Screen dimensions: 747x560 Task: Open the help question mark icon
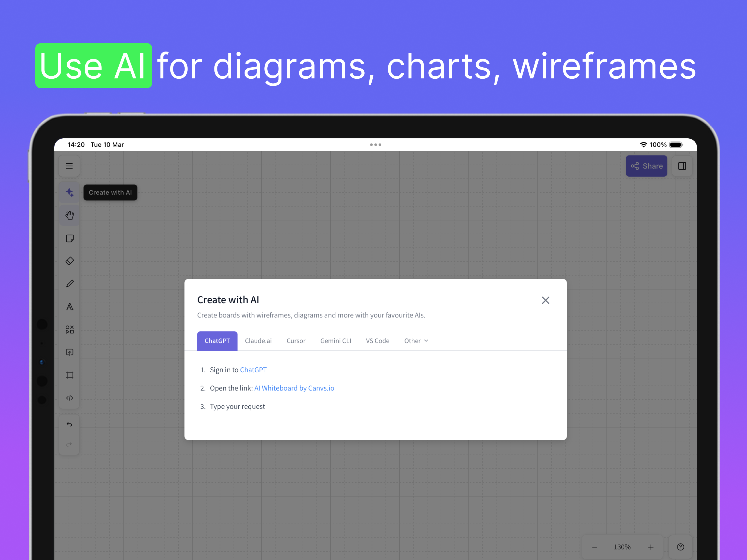click(x=680, y=547)
